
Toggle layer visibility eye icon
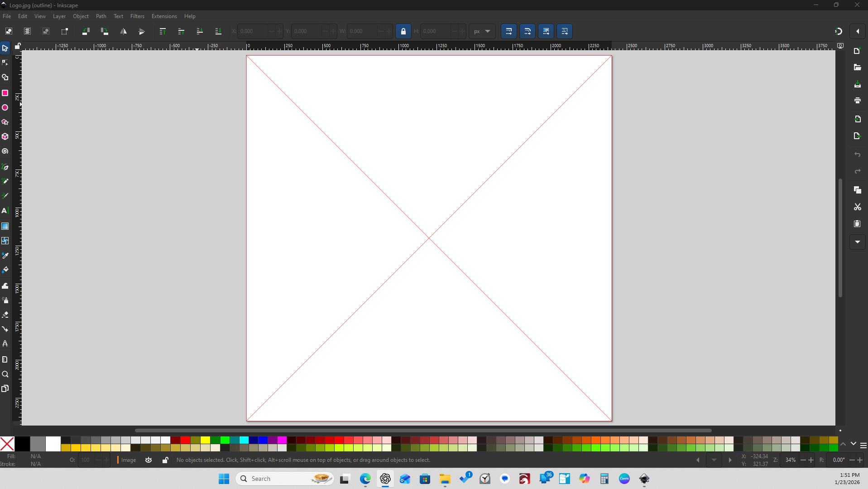pos(149,460)
